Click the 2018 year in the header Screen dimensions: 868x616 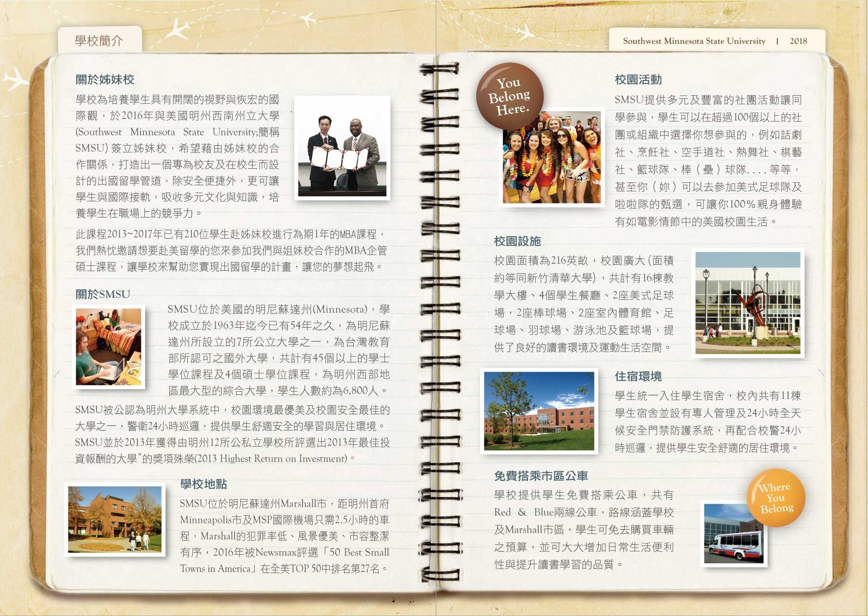pos(798,41)
